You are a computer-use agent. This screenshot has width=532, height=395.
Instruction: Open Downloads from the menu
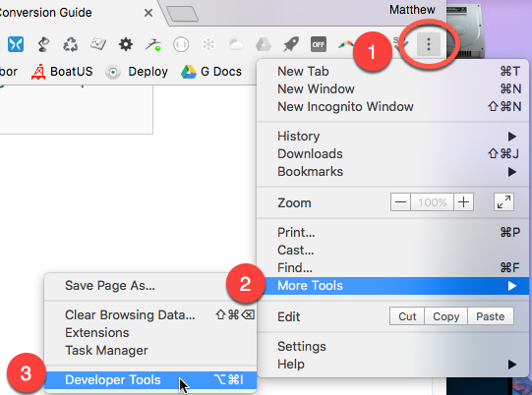[x=393, y=154]
